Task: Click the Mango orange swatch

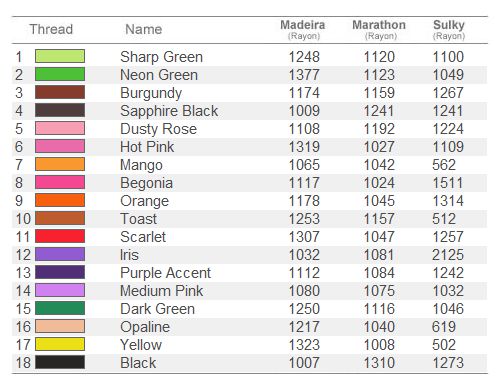Action: tap(60, 164)
